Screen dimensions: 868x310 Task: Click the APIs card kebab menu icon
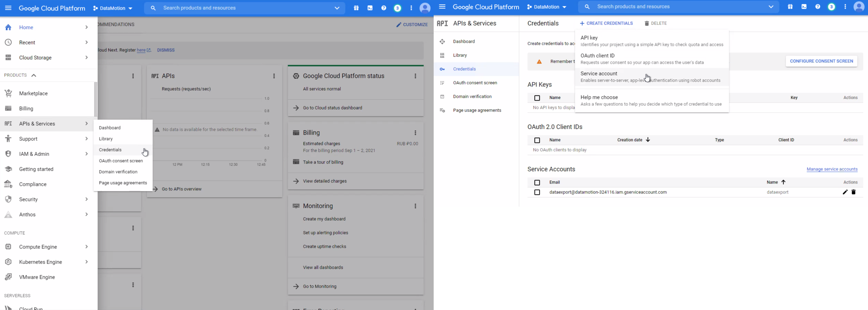pos(274,76)
